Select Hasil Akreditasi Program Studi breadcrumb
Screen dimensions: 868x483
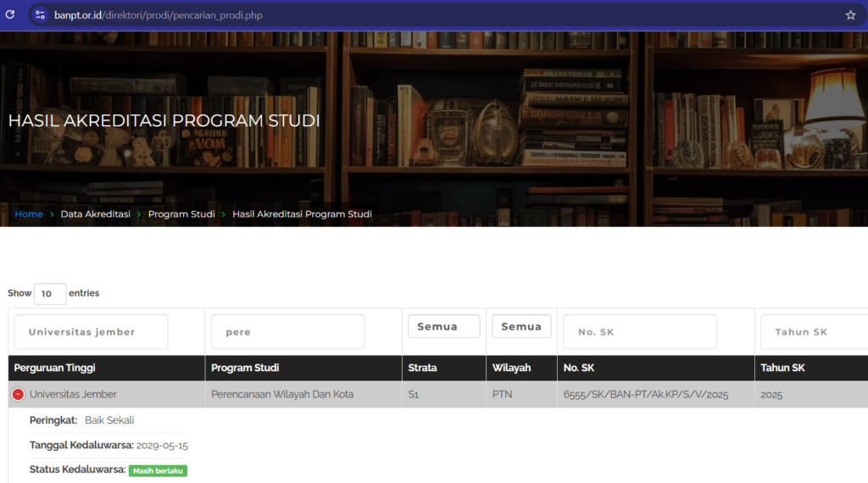(302, 214)
